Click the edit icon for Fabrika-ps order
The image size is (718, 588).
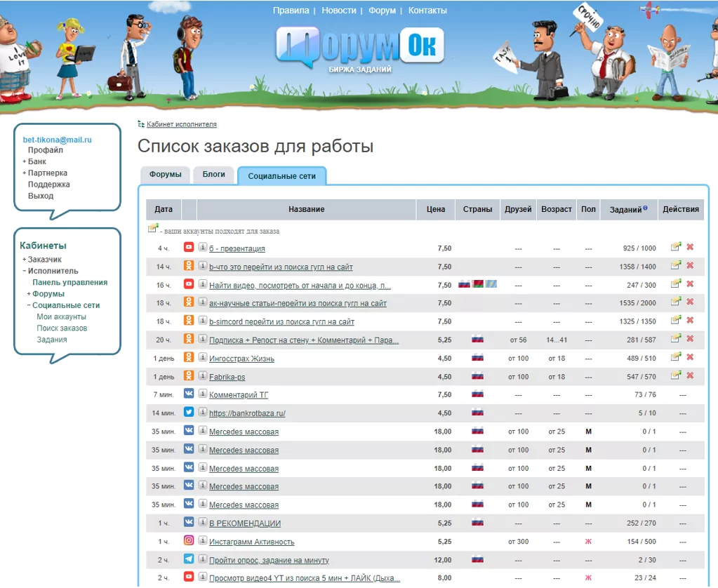click(x=676, y=375)
